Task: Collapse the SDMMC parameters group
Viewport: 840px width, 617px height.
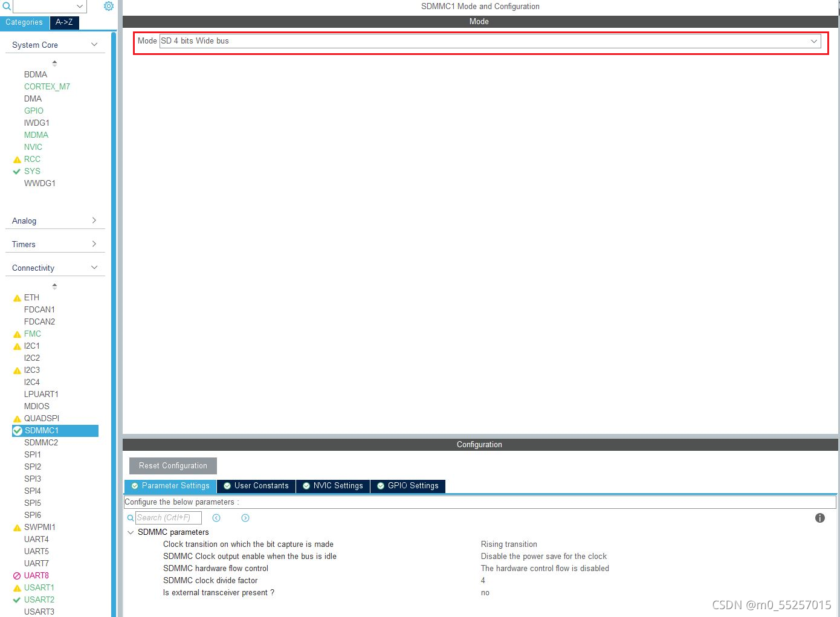Action: [131, 532]
